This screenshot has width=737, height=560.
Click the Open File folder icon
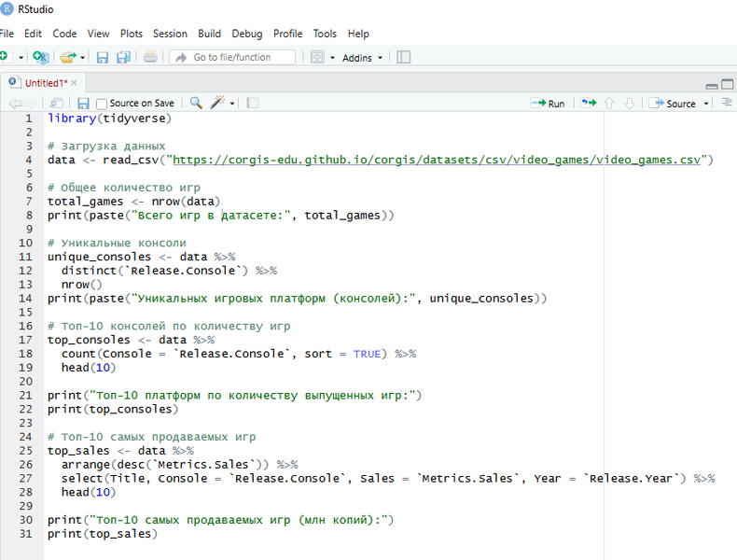click(x=68, y=57)
